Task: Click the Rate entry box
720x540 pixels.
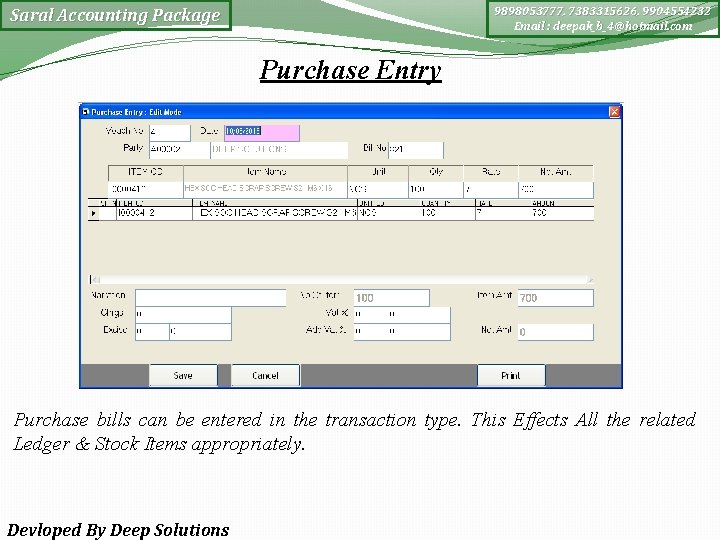Action: pyautogui.click(x=491, y=189)
